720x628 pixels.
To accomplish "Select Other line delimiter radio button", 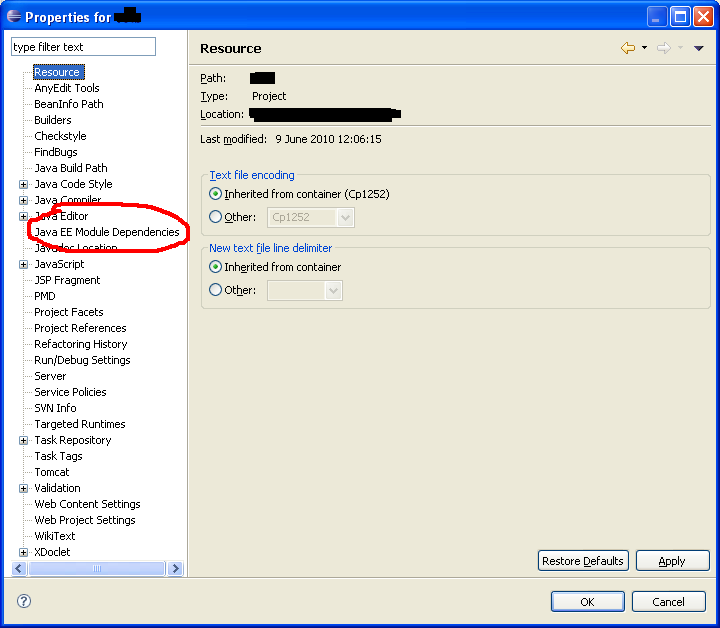I will (x=216, y=290).
